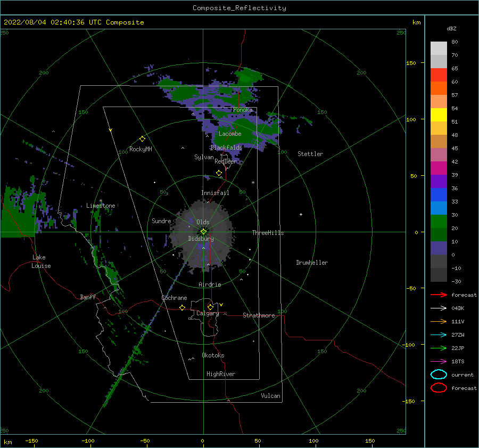Click the Cochrane label

tap(174, 298)
